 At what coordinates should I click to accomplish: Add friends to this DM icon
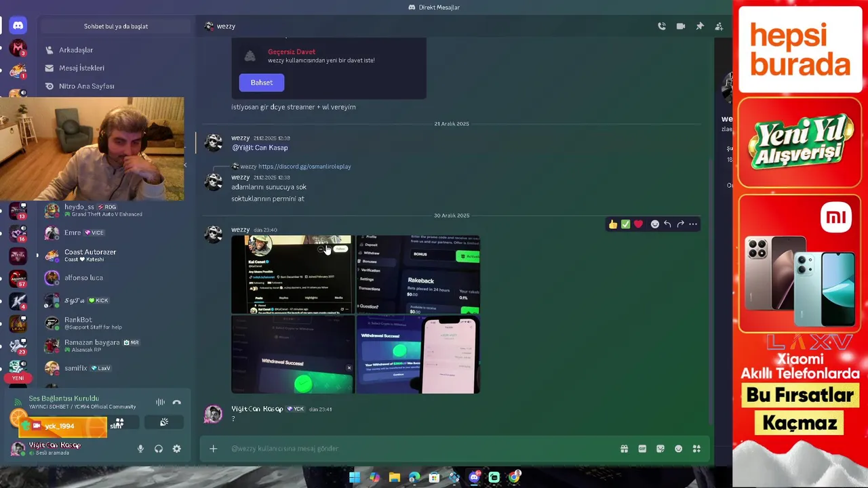719,26
